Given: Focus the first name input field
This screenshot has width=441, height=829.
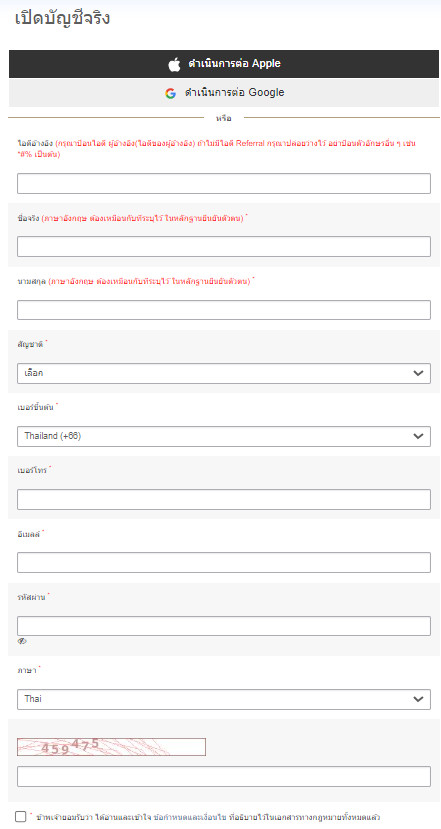Looking at the screenshot, I should tap(224, 246).
